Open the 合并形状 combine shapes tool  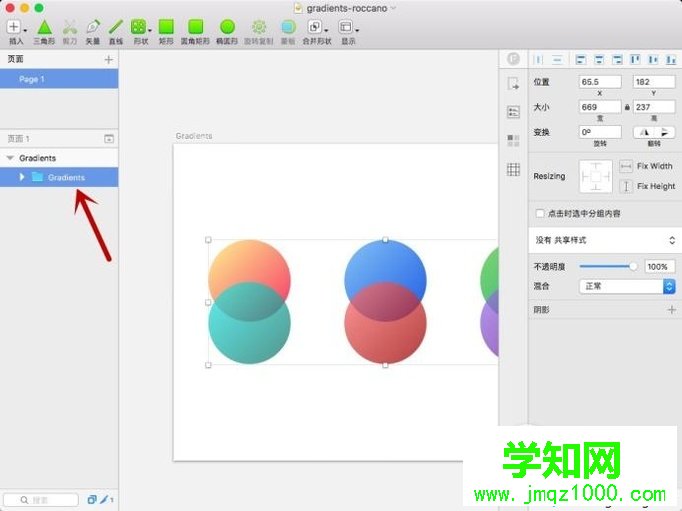click(x=315, y=27)
